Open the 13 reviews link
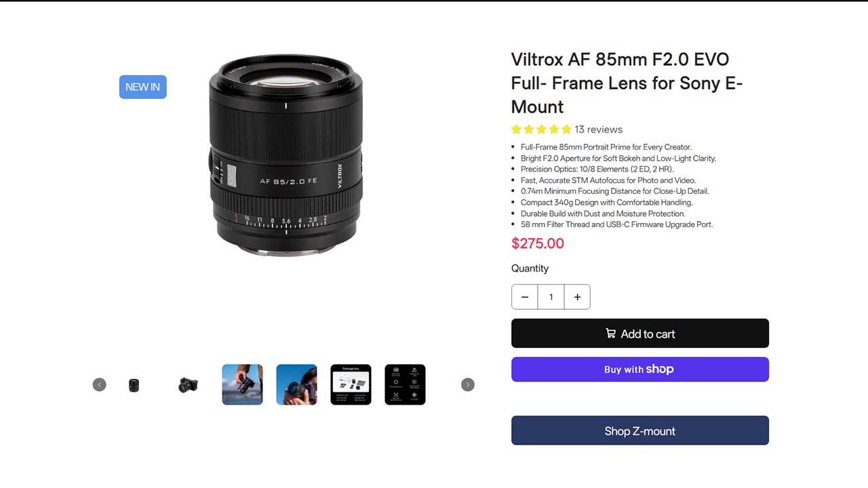Screen dimensions: 868x488 pyautogui.click(x=598, y=129)
